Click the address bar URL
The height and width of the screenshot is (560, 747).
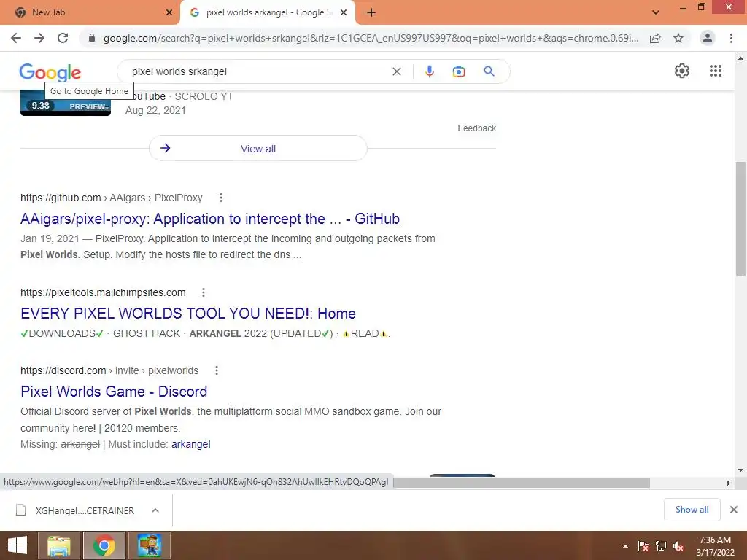(x=371, y=38)
